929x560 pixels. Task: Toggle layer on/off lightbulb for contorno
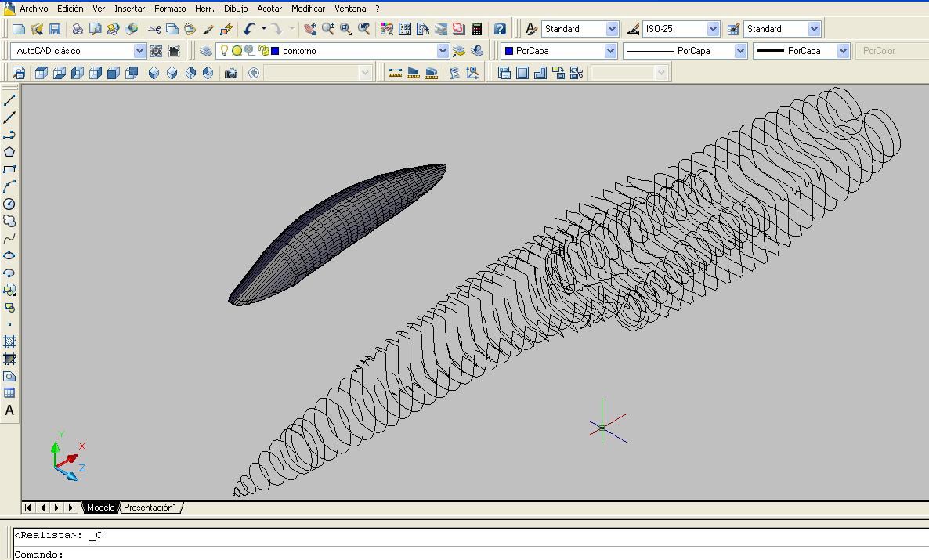224,51
